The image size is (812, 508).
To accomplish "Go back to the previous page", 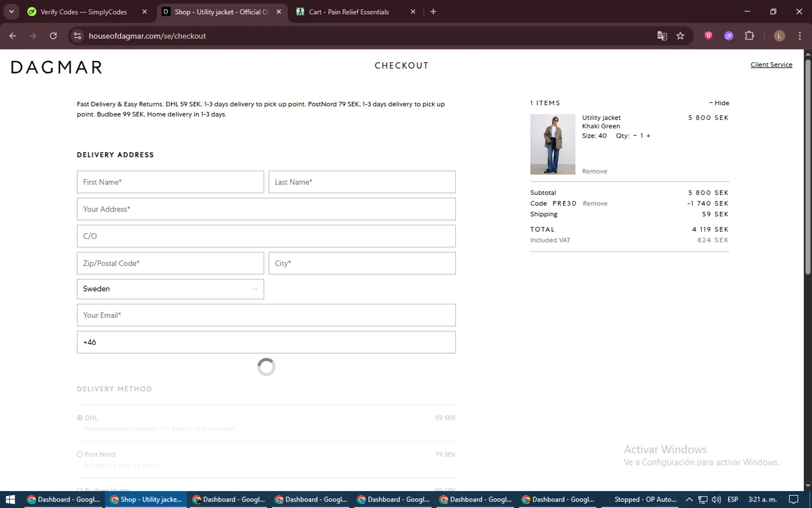I will click(13, 36).
